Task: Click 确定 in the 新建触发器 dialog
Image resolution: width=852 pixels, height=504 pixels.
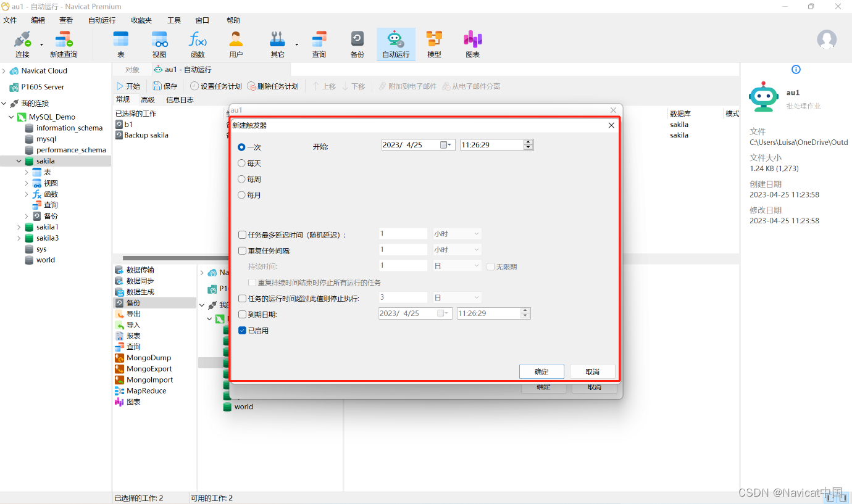Action: pyautogui.click(x=541, y=372)
